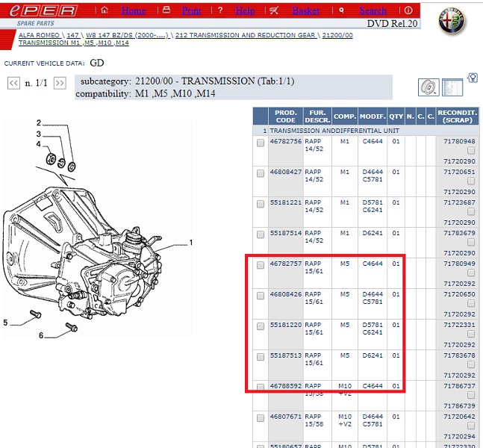This screenshot has width=483, height=448.
Task: Tick reconditioned checkbox under 71780948
Action: [470, 150]
